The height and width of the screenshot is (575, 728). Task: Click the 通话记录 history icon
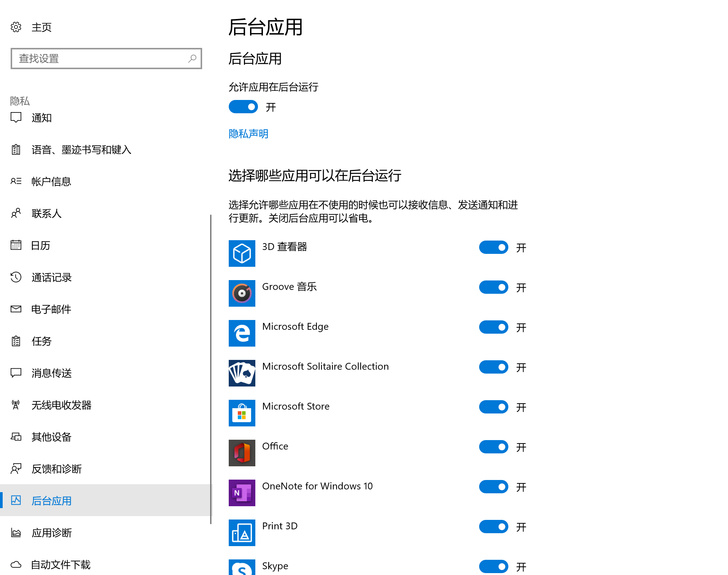pos(16,277)
